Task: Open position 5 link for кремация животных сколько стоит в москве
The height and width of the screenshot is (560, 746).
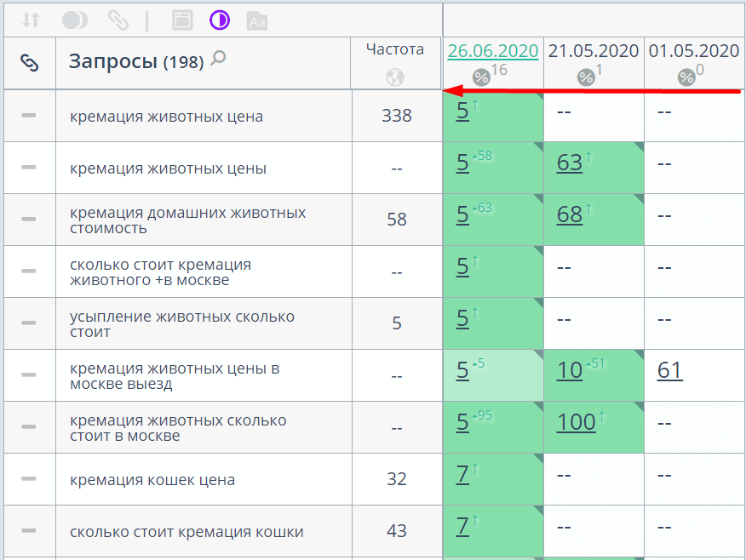Action: [x=462, y=422]
